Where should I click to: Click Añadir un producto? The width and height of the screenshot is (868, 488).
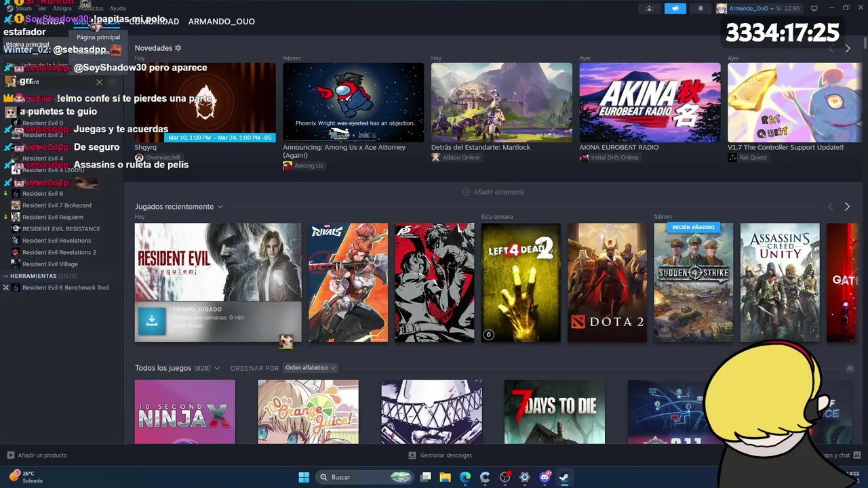(37, 455)
